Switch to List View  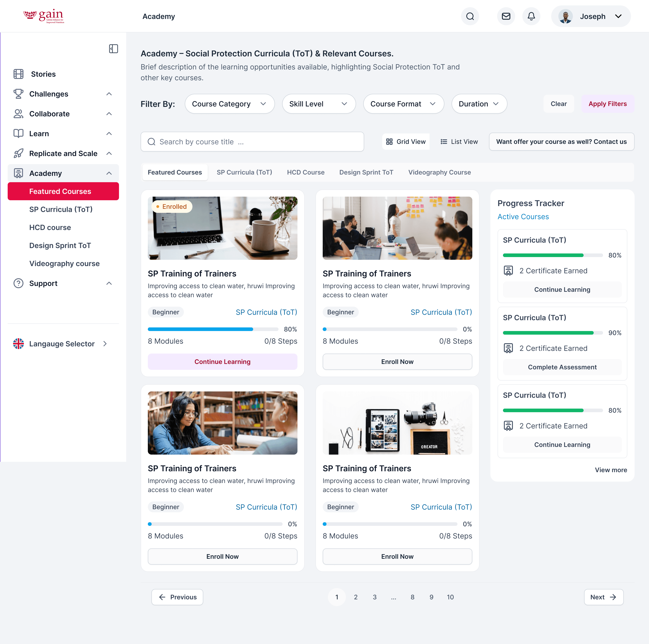click(x=459, y=142)
